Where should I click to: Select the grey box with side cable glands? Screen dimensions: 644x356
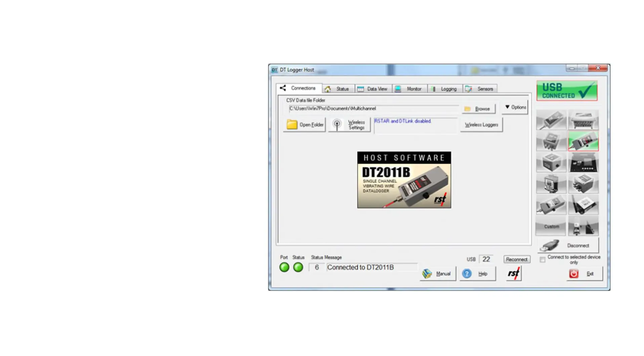click(x=583, y=184)
